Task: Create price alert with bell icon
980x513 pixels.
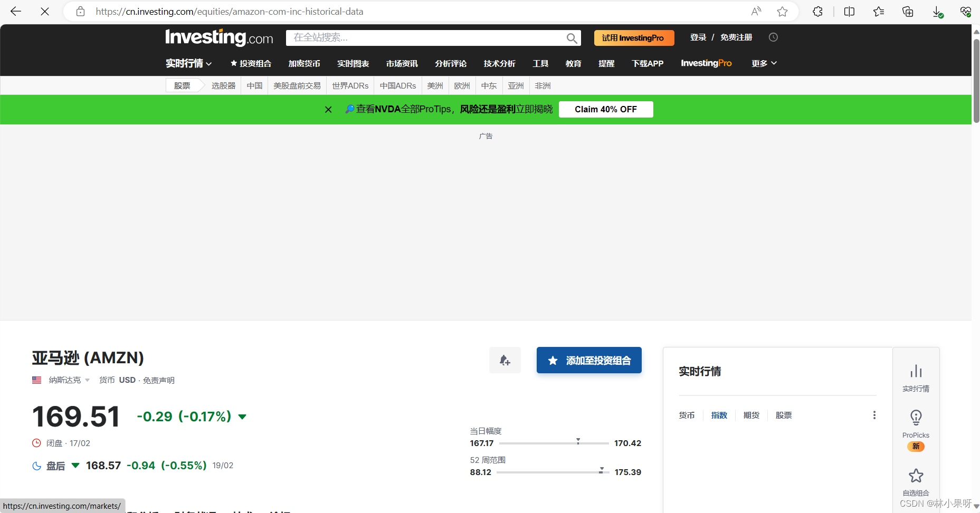Action: point(505,360)
